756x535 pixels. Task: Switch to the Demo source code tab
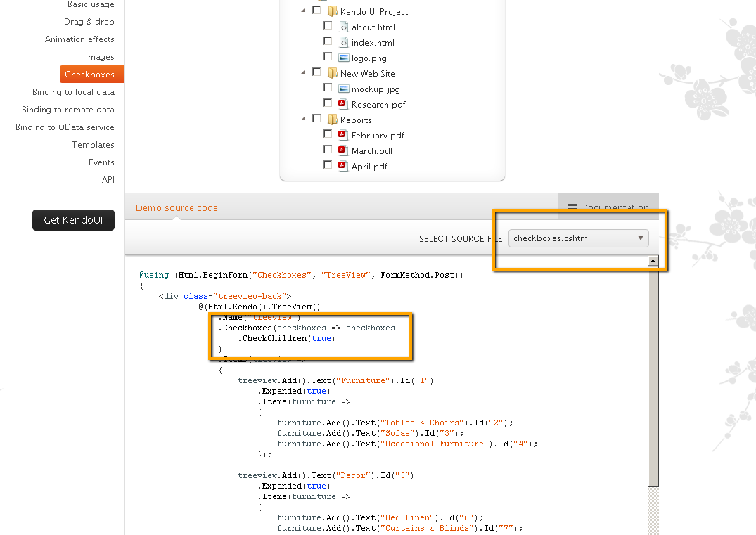[177, 207]
